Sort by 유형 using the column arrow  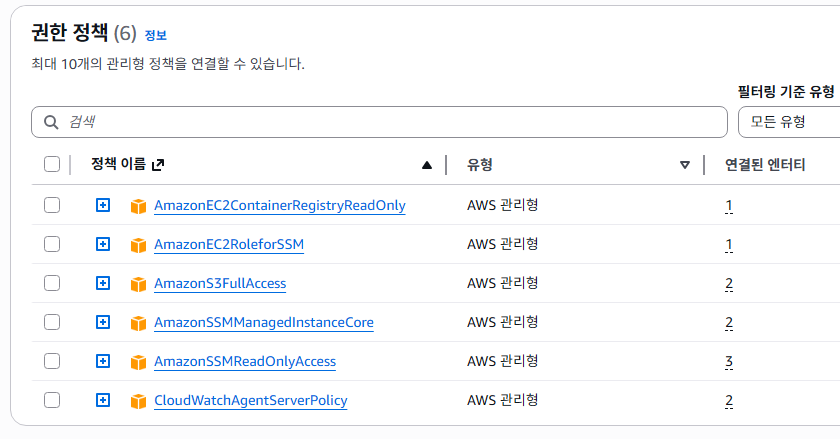(x=684, y=165)
